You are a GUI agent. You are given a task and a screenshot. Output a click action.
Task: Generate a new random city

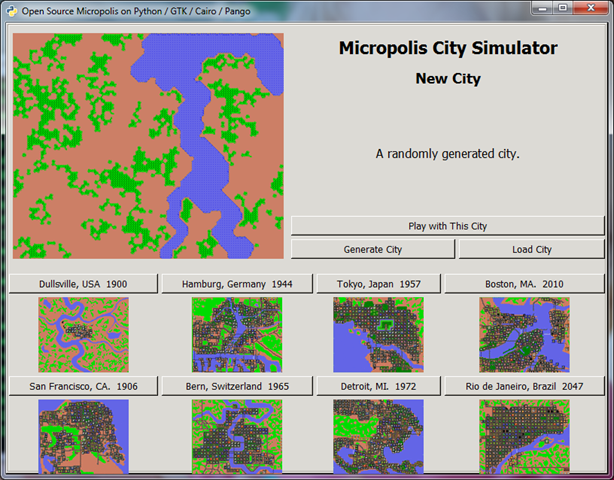coord(373,249)
